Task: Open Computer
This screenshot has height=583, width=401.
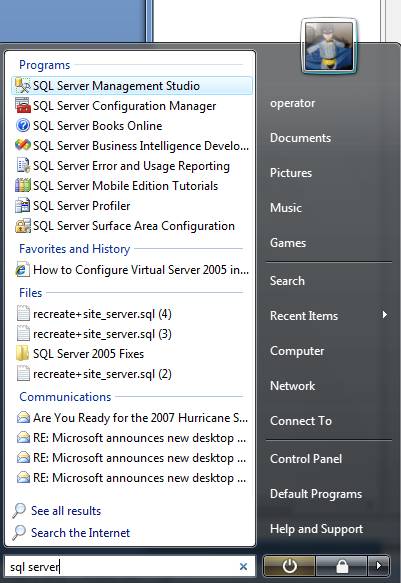Action: 297,351
